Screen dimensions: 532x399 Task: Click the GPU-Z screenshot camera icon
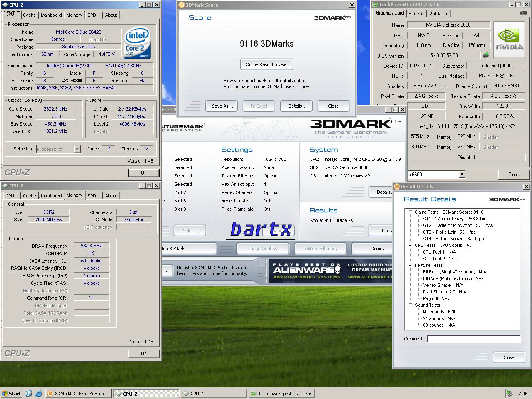pyautogui.click(x=523, y=13)
